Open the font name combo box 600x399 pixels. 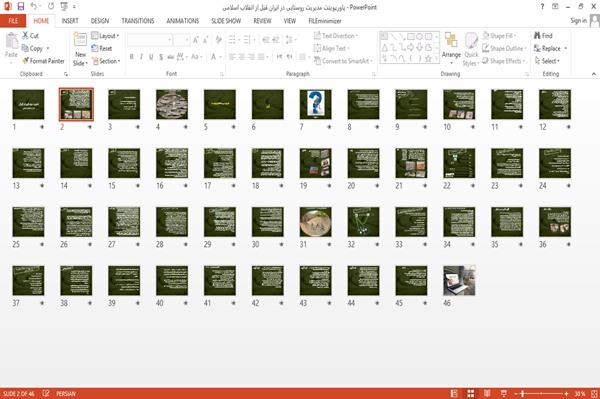click(150, 40)
